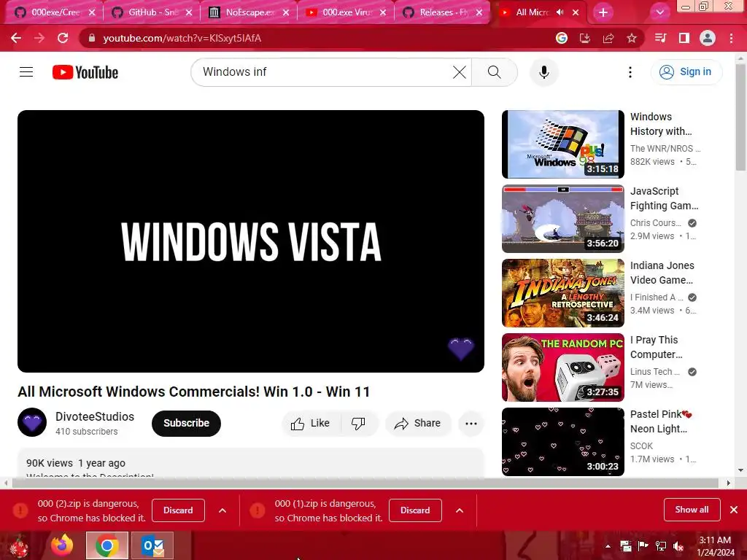Switch to the GitHub - Sn tab

(152, 12)
